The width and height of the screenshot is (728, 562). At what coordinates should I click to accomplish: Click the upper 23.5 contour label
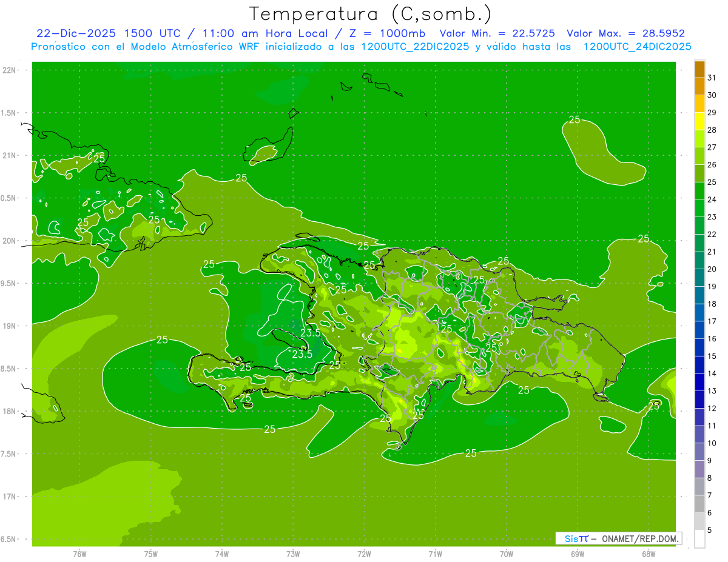[311, 333]
